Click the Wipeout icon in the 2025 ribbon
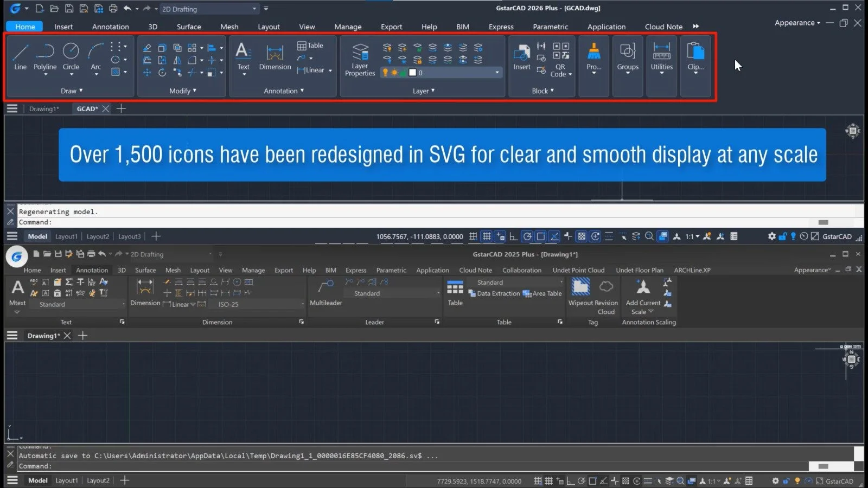 [x=580, y=286]
